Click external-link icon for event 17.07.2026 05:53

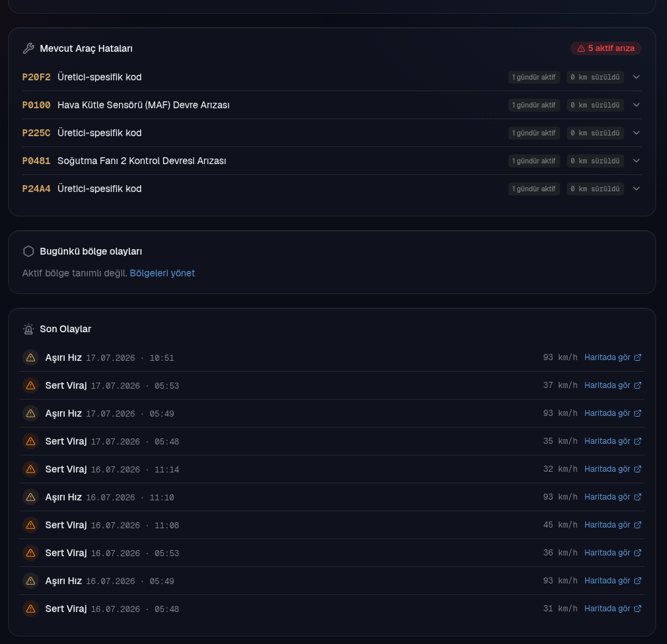(x=638, y=385)
